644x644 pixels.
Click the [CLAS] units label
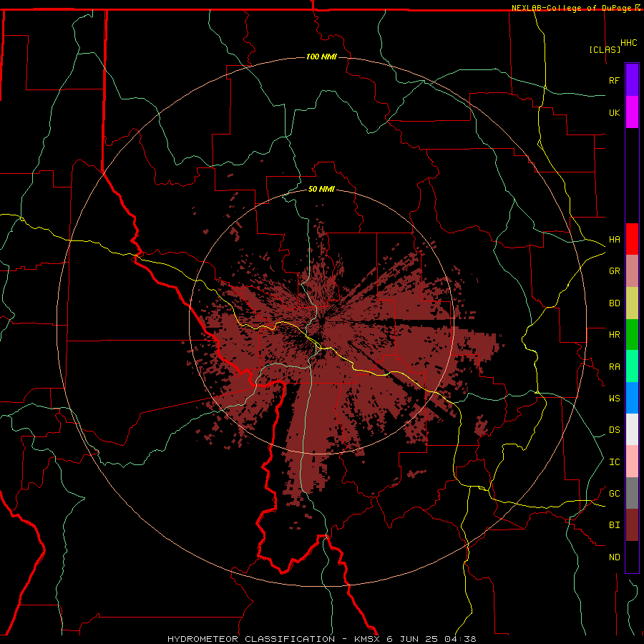point(605,49)
